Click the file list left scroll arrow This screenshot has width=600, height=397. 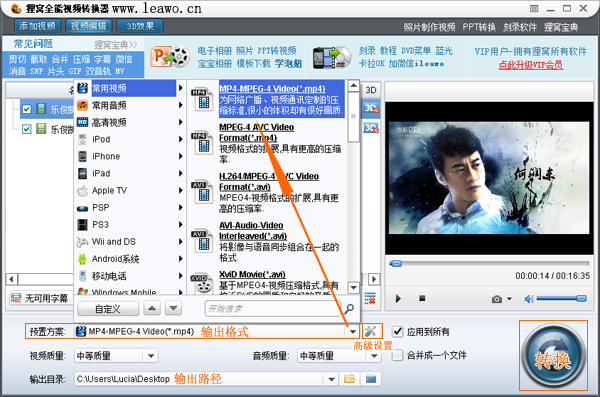tap(11, 279)
